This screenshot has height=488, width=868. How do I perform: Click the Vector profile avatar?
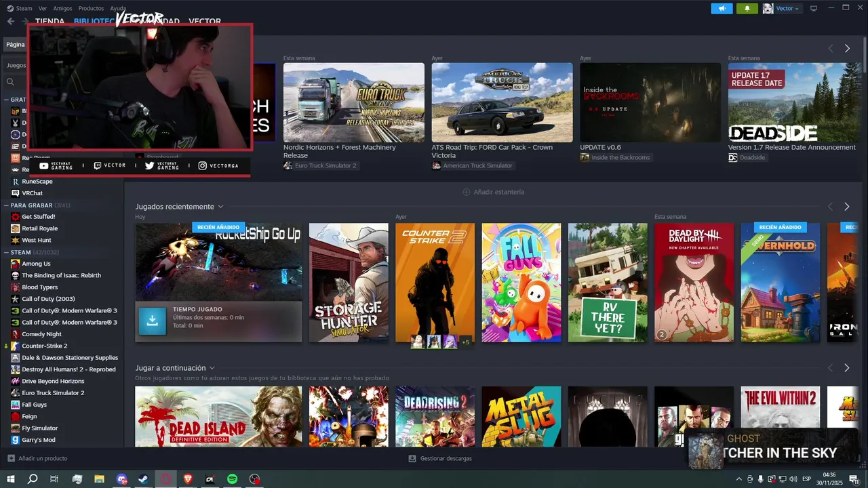pyautogui.click(x=768, y=8)
